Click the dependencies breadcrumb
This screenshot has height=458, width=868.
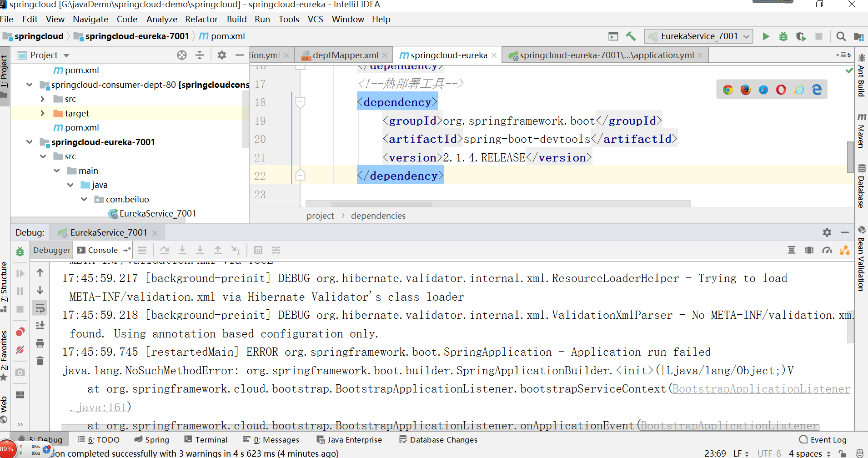click(378, 216)
